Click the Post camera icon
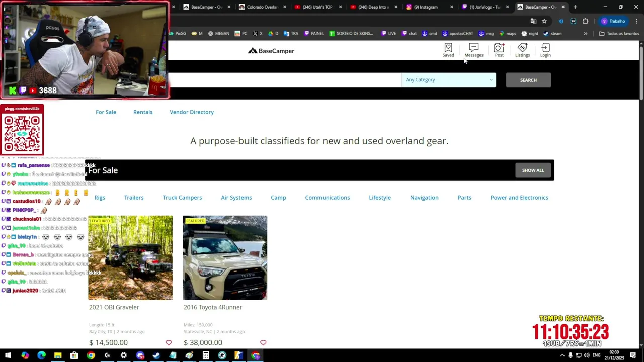Viewport: 644px width, 362px height. coord(499,50)
